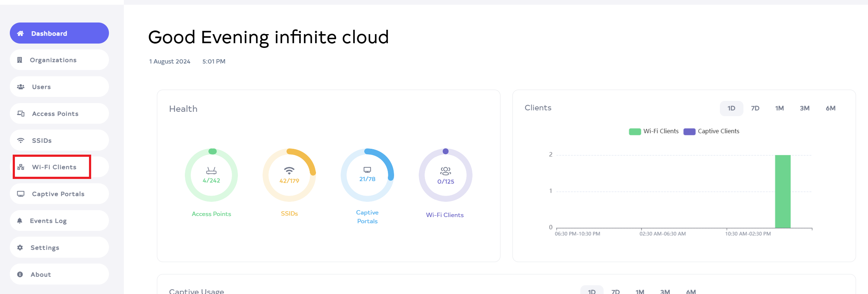Click the Captive Portals monitor icon
868x294 pixels.
tap(21, 194)
